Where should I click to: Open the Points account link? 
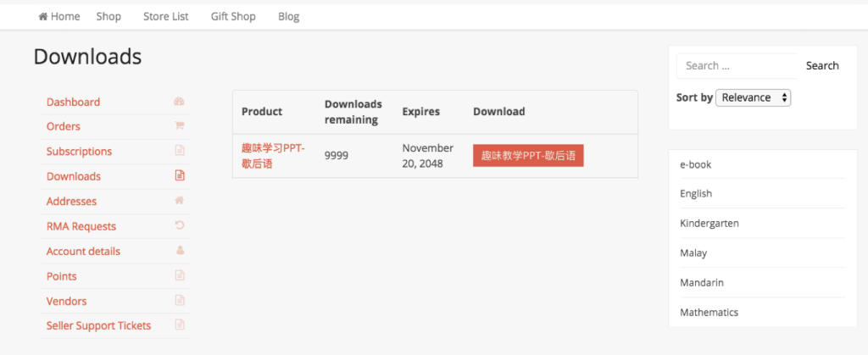pos(62,276)
